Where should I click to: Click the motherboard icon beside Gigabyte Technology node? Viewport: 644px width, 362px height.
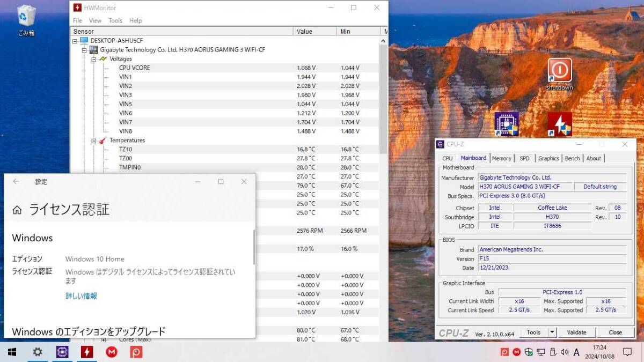coord(93,50)
